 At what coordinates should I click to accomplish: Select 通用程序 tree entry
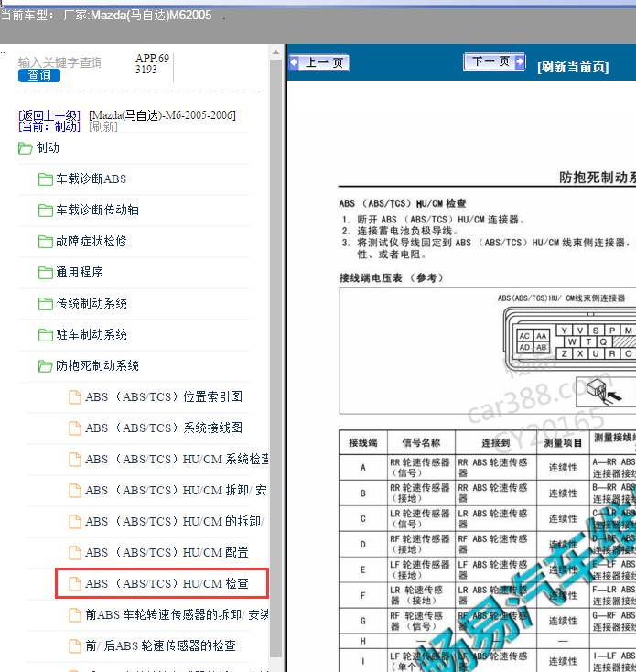point(80,273)
